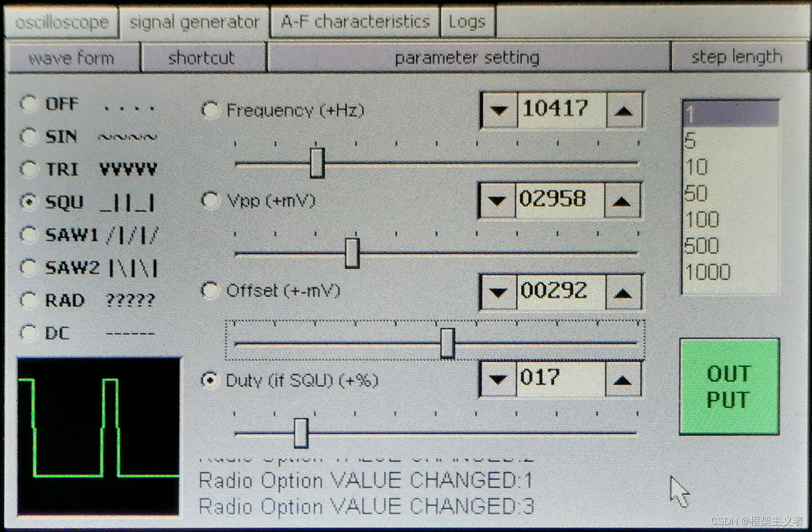The height and width of the screenshot is (532, 812).
Task: Choose the TRI waveform option
Action: tap(28, 170)
